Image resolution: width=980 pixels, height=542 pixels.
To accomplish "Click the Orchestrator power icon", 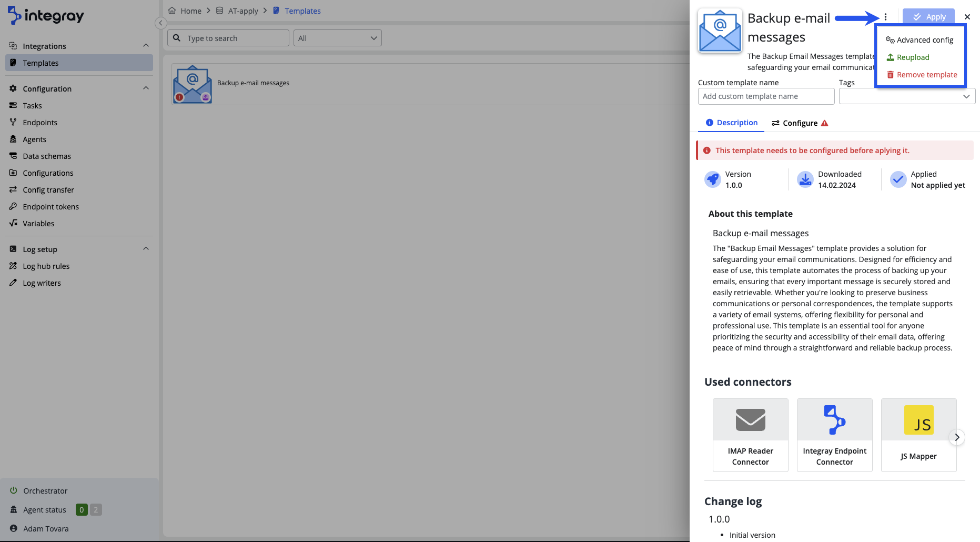I will [x=14, y=490].
